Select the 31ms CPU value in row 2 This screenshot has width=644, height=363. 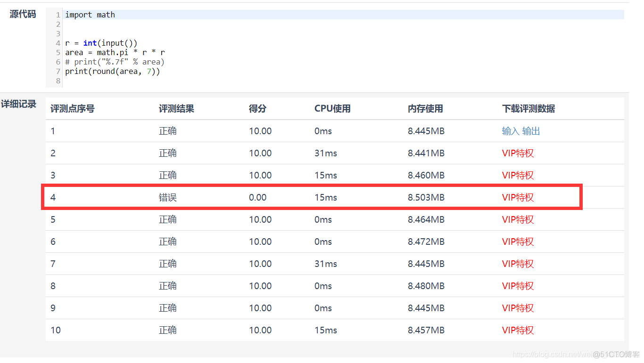(x=326, y=153)
